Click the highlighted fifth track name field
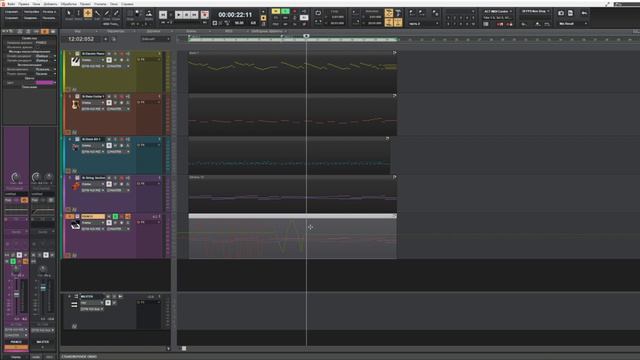Image resolution: width=640 pixels, height=360 pixels. click(93, 217)
